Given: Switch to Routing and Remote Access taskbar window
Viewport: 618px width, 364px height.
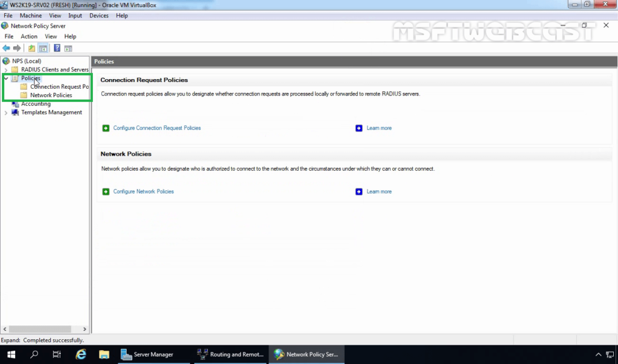Looking at the screenshot, I should pos(231,354).
